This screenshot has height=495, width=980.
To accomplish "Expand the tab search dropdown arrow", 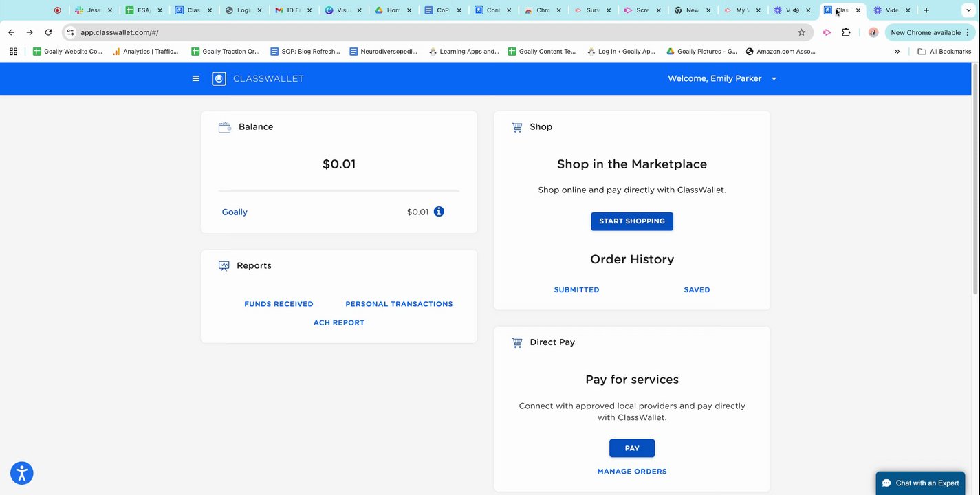I will [x=968, y=10].
